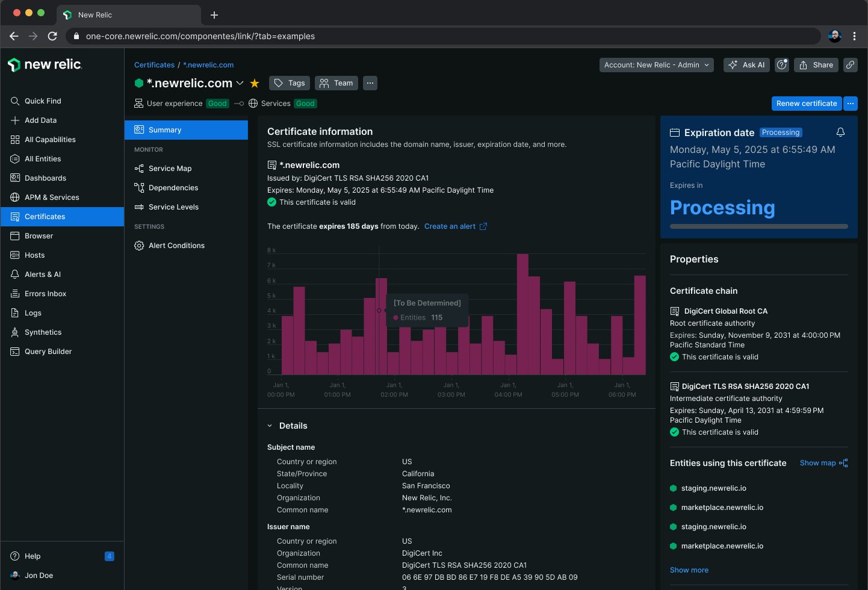Viewport: 868px width, 590px height.
Task: Click the Help notification badge 4
Action: pos(110,556)
